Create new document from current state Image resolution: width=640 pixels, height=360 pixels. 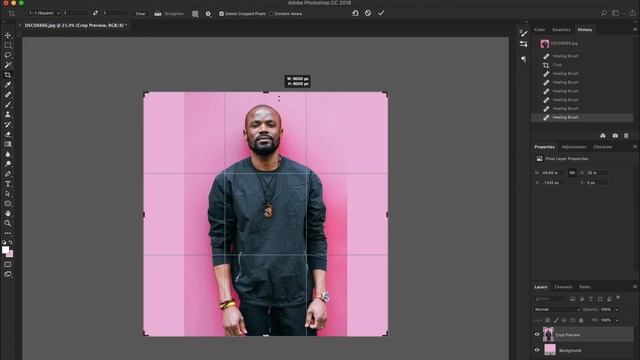point(602,136)
